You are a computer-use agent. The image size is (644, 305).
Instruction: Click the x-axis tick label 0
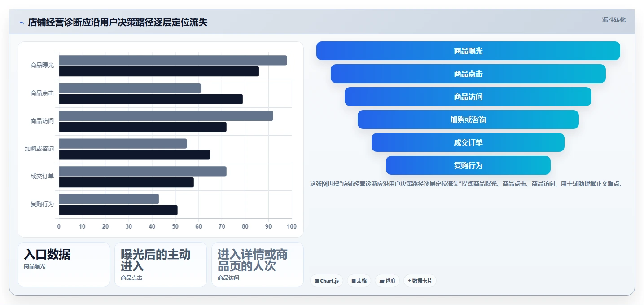59,226
